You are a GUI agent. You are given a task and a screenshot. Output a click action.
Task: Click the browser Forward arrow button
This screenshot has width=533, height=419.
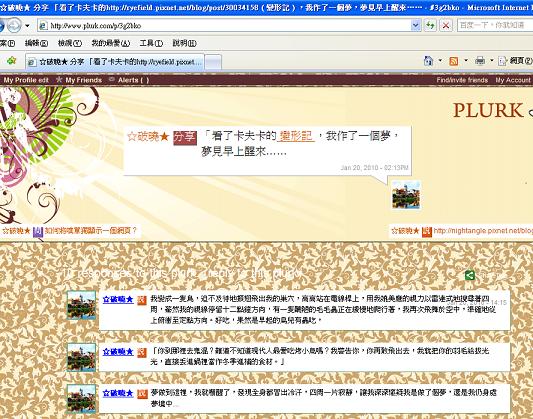(x=14, y=25)
